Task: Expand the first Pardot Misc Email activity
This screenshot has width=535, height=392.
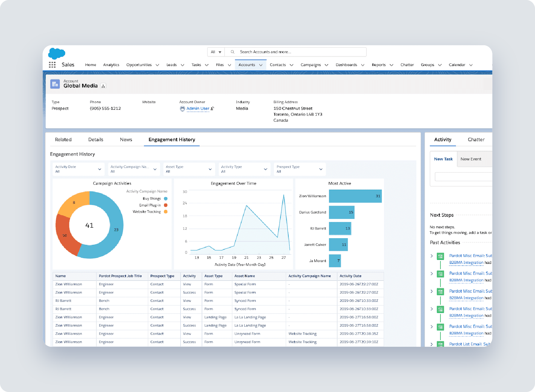Action: click(431, 256)
